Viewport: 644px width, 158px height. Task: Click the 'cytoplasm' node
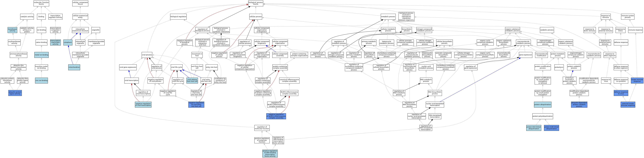click(x=68, y=42)
